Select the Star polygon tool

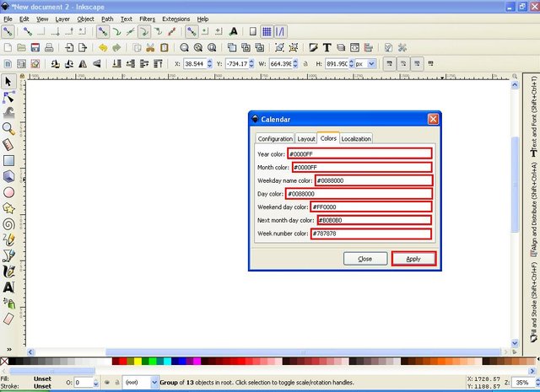(x=8, y=208)
